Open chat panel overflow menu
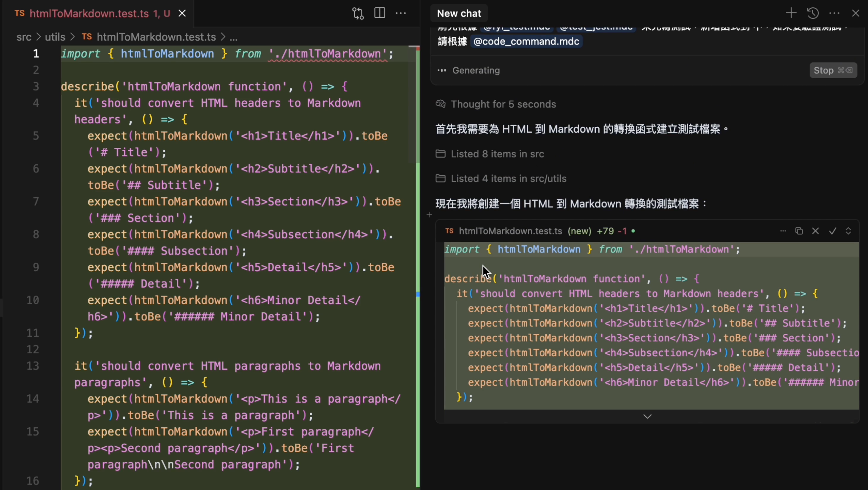868x490 pixels. click(834, 13)
